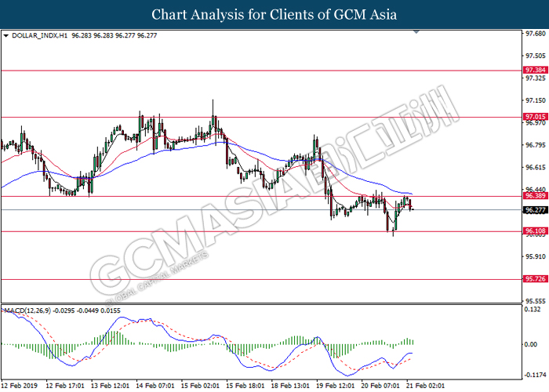Viewport: 549px width, 392px height.
Task: Click the 95.555 price axis value
Action: coord(536,301)
